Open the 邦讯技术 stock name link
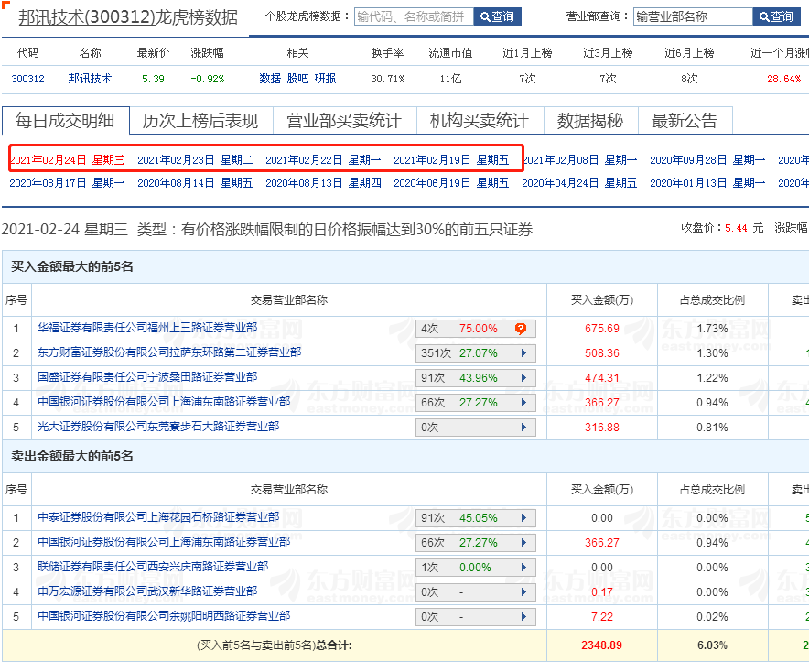Screen dimensions: 809x672 coord(90,79)
